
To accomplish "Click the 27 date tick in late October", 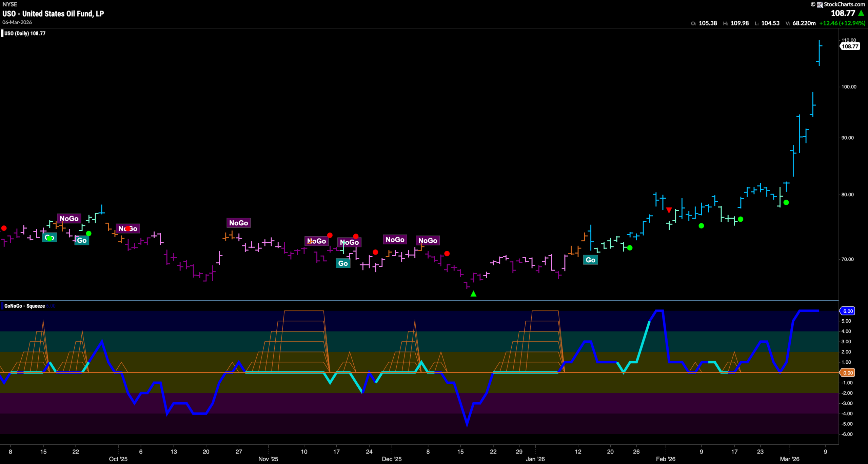I will click(x=239, y=451).
